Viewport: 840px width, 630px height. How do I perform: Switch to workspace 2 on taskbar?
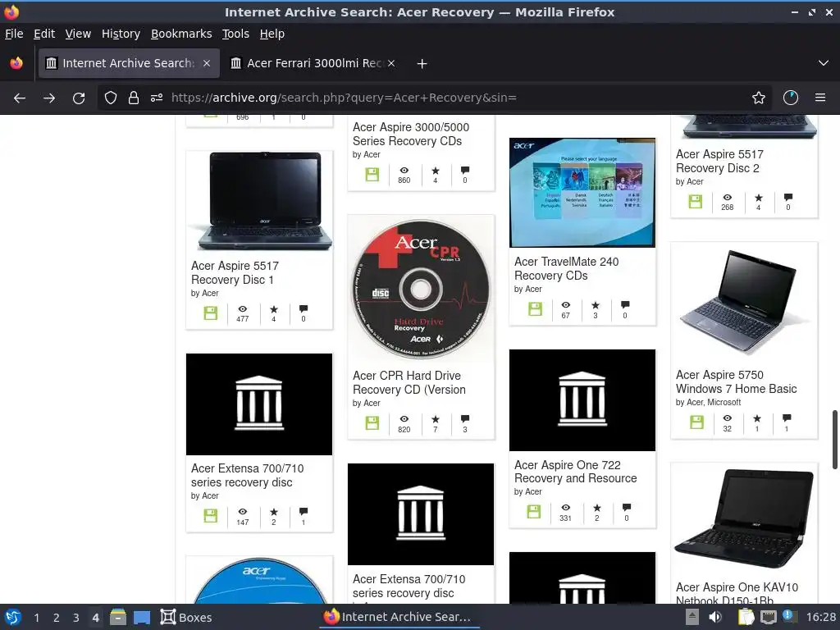tap(57, 618)
